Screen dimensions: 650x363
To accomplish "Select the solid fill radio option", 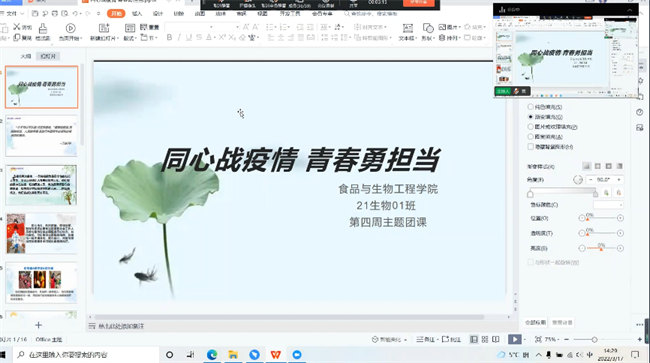I will point(530,107).
